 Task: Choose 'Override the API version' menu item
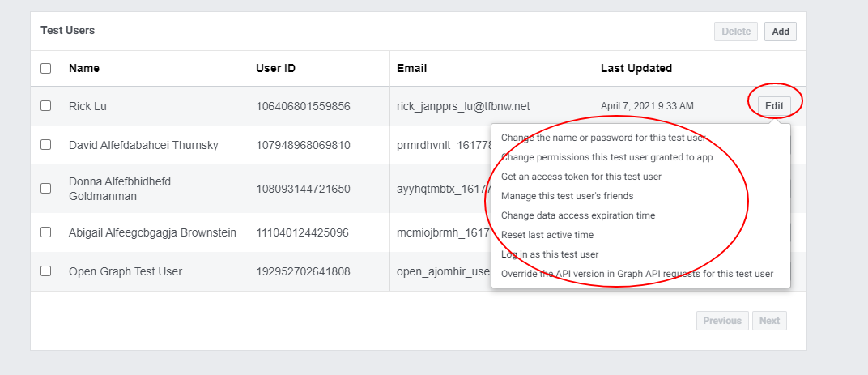pyautogui.click(x=637, y=274)
